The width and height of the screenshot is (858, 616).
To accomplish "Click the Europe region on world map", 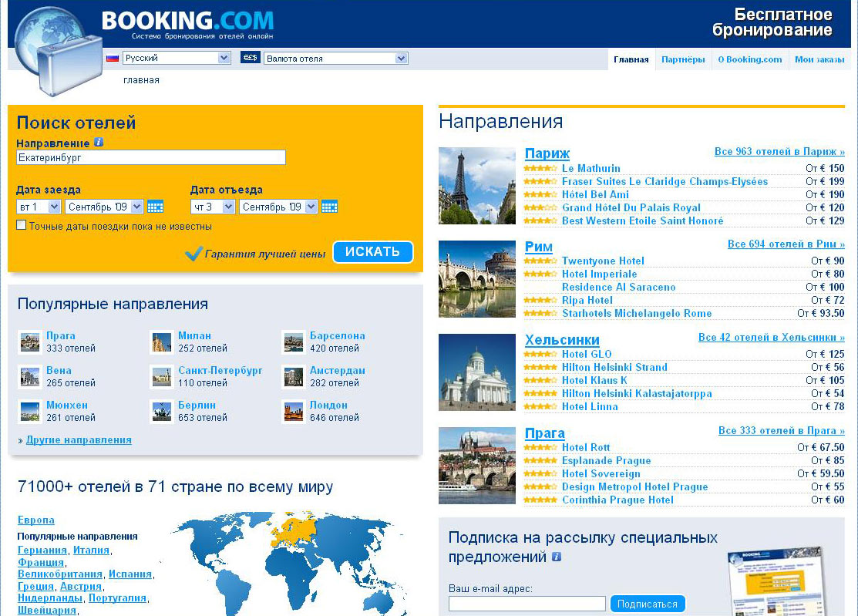I will tap(294, 530).
